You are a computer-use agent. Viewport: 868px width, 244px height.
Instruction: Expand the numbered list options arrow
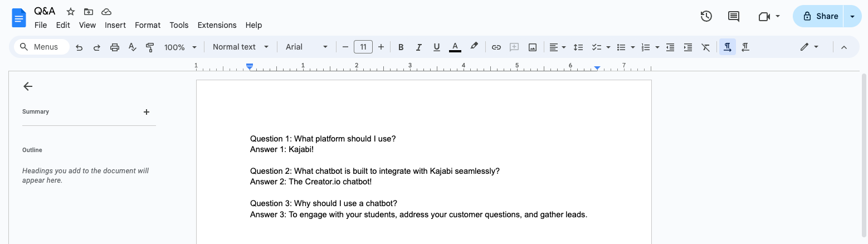[658, 47]
